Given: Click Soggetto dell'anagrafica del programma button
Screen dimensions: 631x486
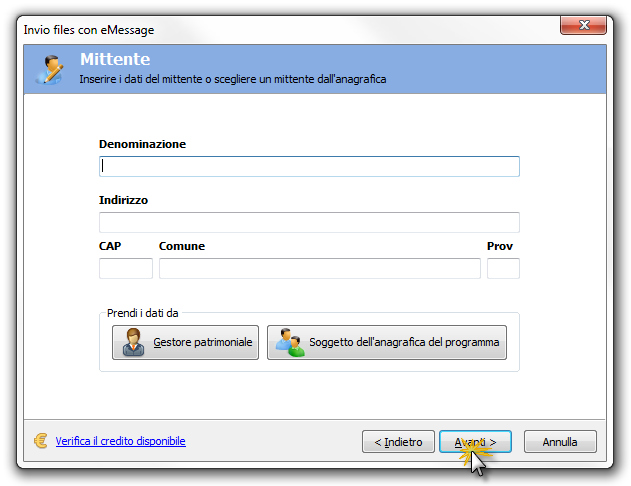Looking at the screenshot, I should tap(387, 342).
